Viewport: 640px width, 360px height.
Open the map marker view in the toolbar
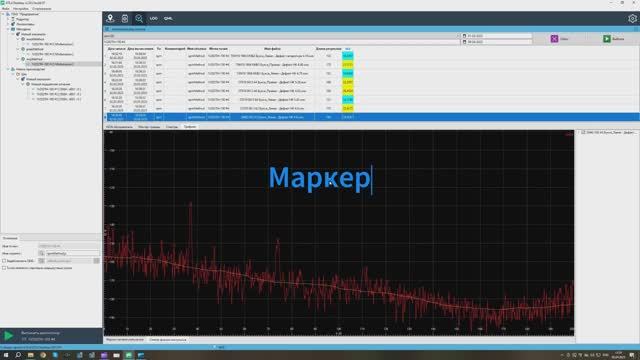110,18
